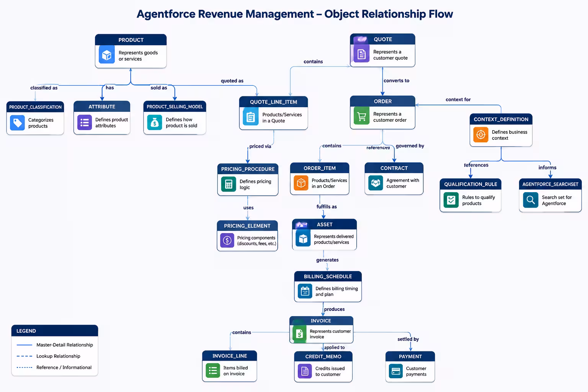Click the 'fulfills as' connector label
The image size is (588, 392).
pos(327,207)
